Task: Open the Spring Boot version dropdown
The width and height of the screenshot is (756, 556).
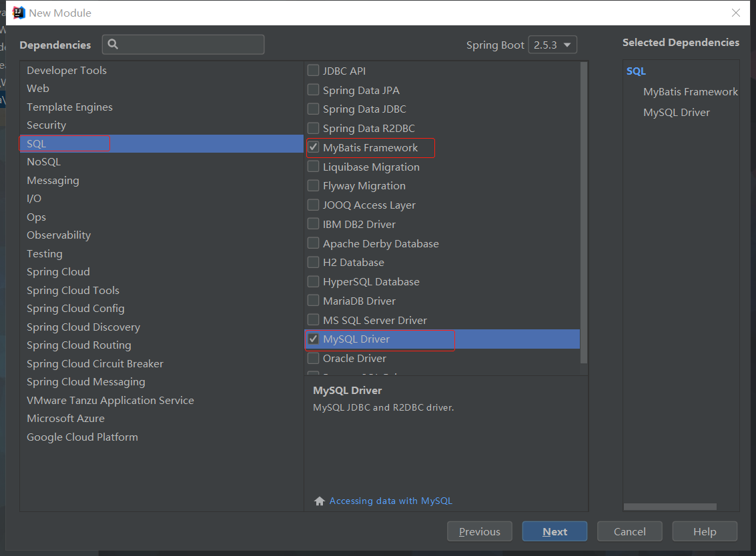Action: coord(552,45)
